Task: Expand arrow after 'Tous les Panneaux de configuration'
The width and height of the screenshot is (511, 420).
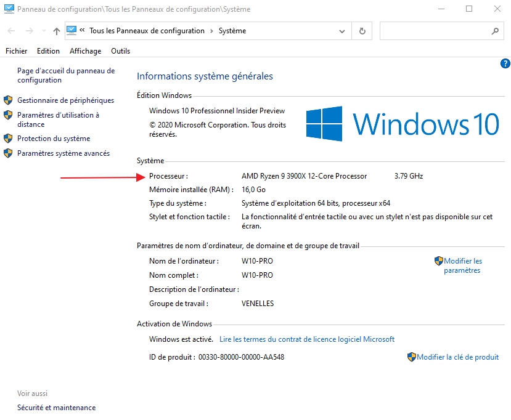Action: [211, 31]
